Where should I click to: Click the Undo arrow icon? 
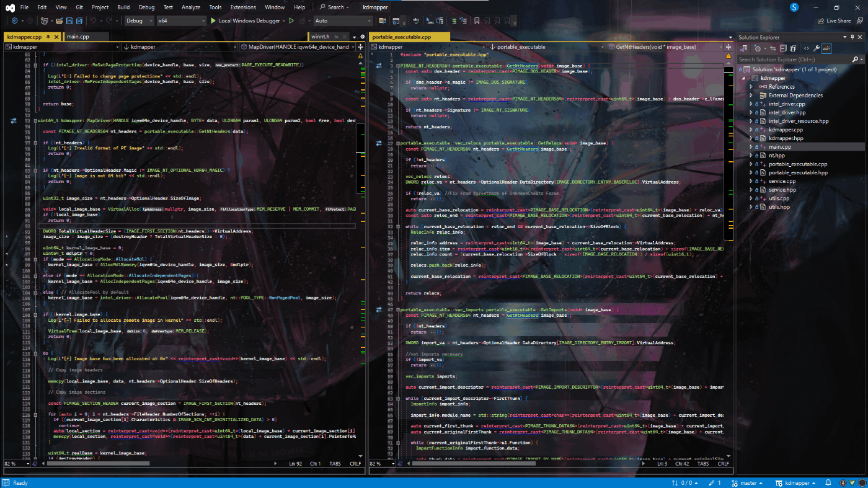[x=93, y=20]
